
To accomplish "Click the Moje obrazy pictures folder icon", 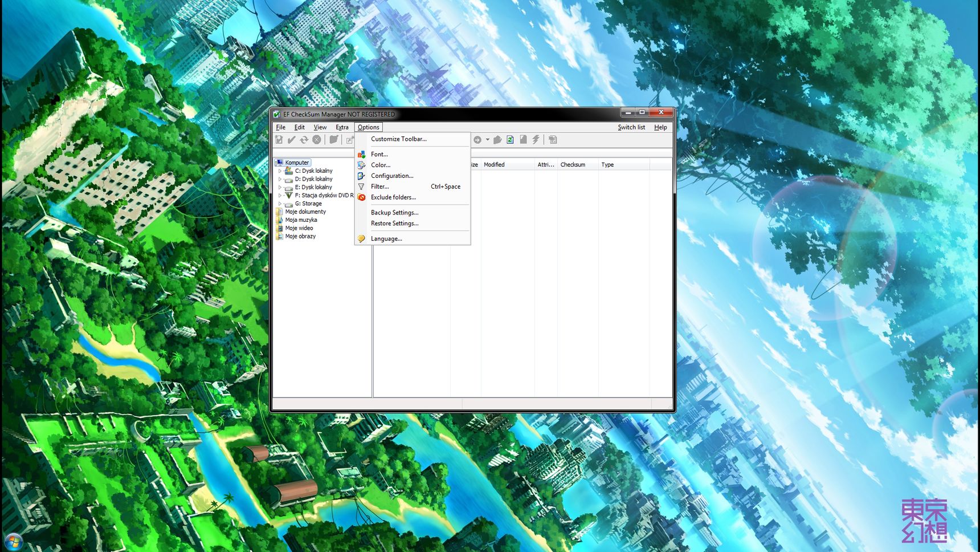I will 280,236.
